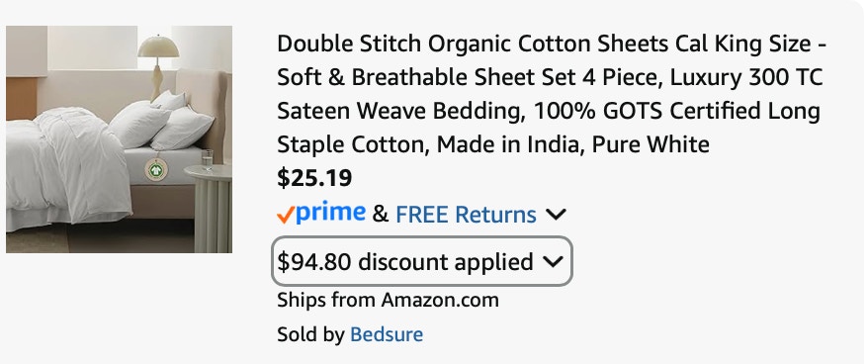Open the discount applied breakdown text
Image resolution: width=868 pixels, height=364 pixels.
pyautogui.click(x=405, y=262)
